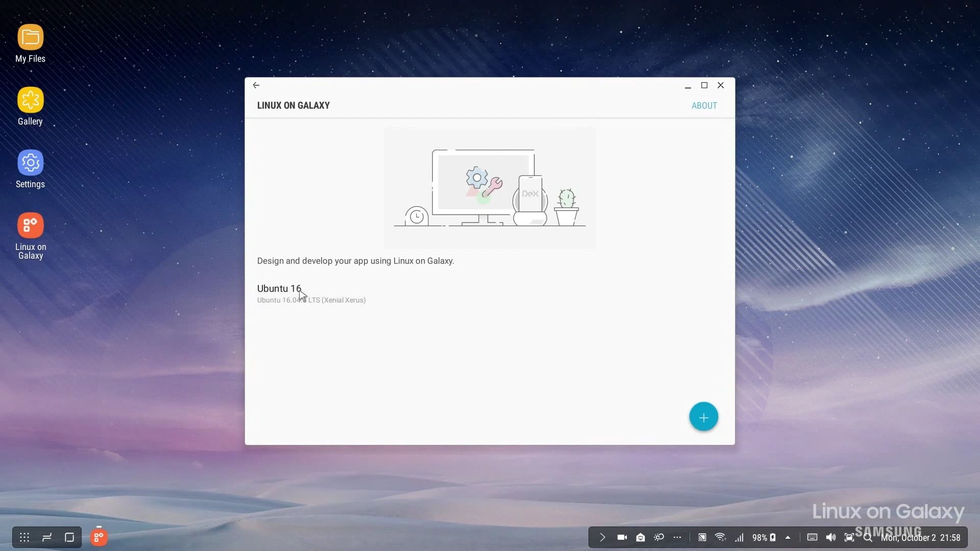Screen dimensions: 980x551
Task: Open Search from the status bar
Action: click(x=867, y=537)
